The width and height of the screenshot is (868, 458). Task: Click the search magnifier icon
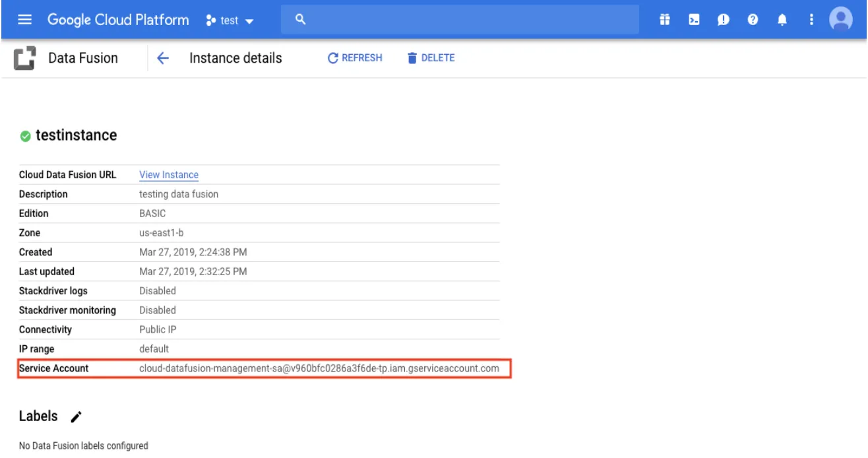coord(300,20)
